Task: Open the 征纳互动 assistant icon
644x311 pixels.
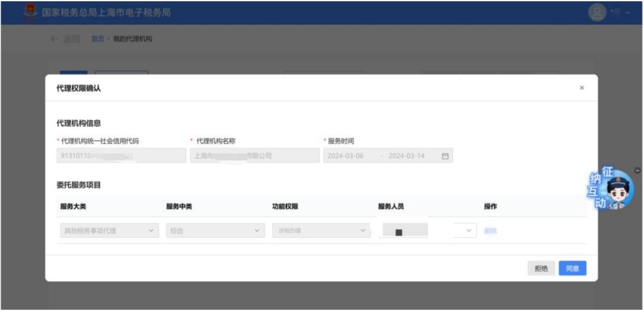Action: tap(612, 188)
